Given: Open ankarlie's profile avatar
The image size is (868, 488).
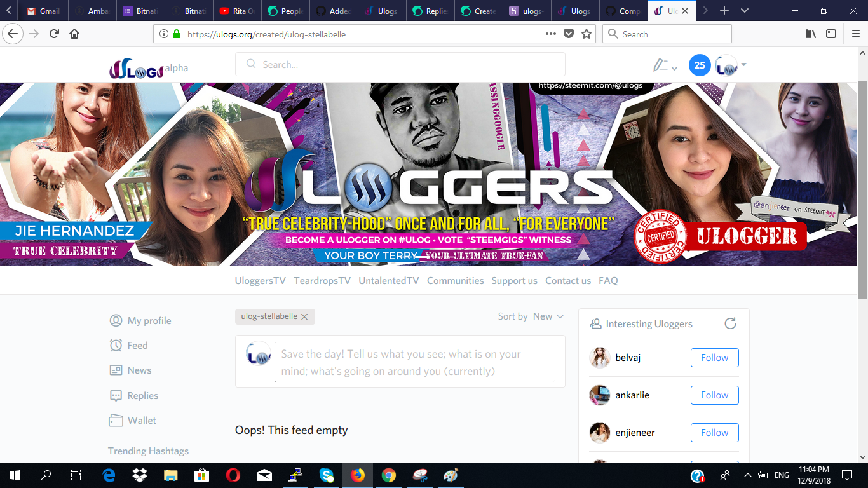Looking at the screenshot, I should click(600, 395).
